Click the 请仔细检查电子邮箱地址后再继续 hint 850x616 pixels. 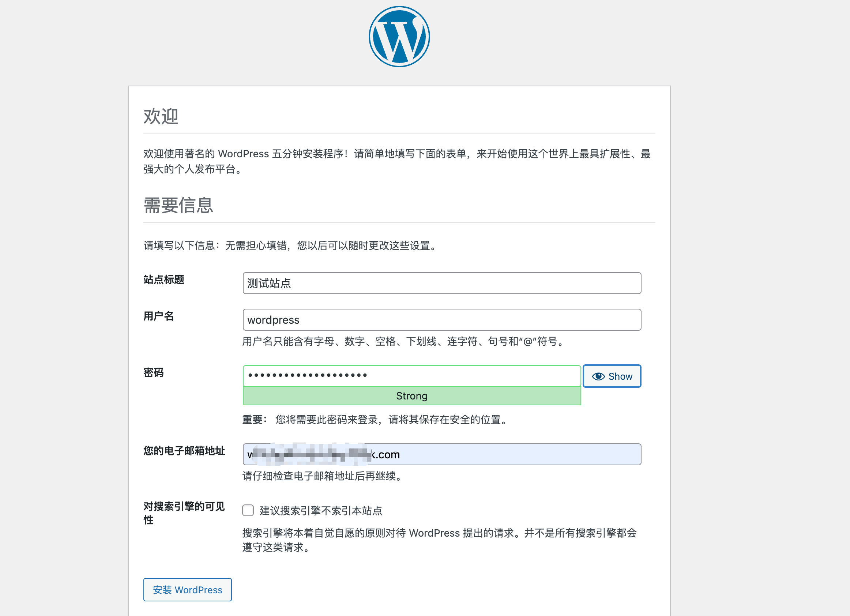(x=323, y=476)
